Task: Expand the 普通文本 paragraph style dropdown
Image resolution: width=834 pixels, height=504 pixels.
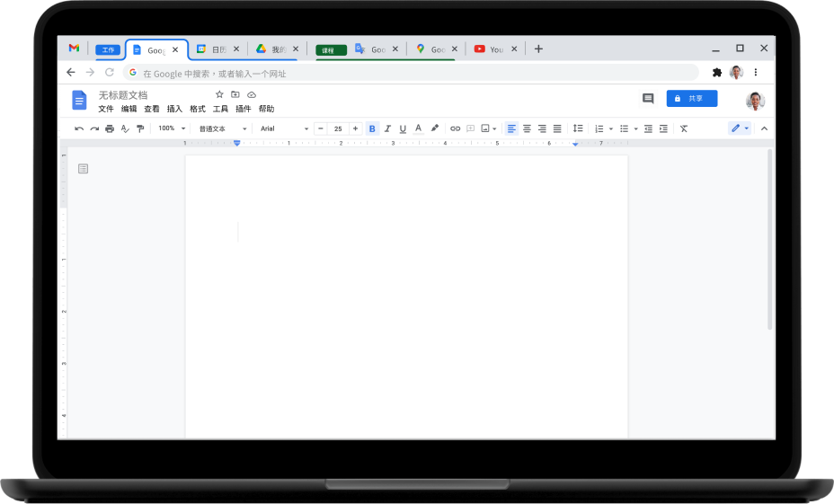Action: click(223, 128)
